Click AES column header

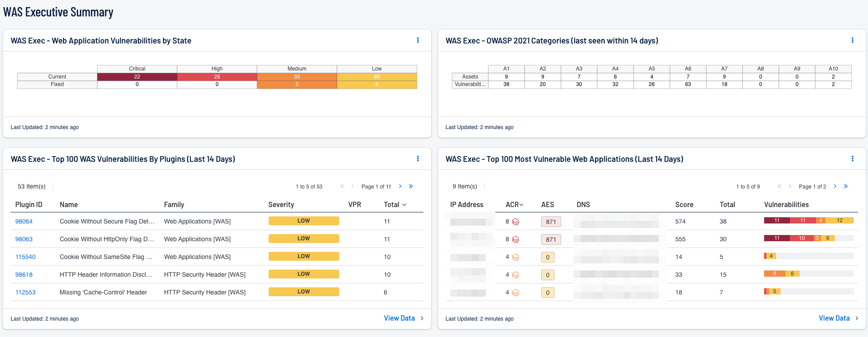pyautogui.click(x=547, y=204)
